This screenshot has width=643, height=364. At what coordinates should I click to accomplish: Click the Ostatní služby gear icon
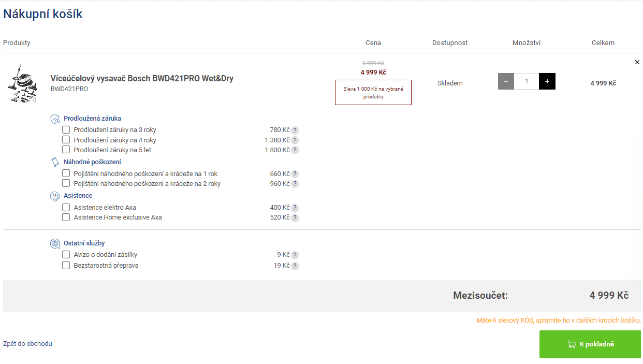point(55,243)
